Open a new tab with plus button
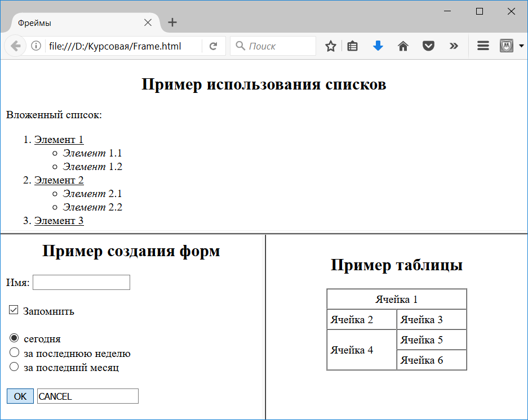 tap(172, 23)
